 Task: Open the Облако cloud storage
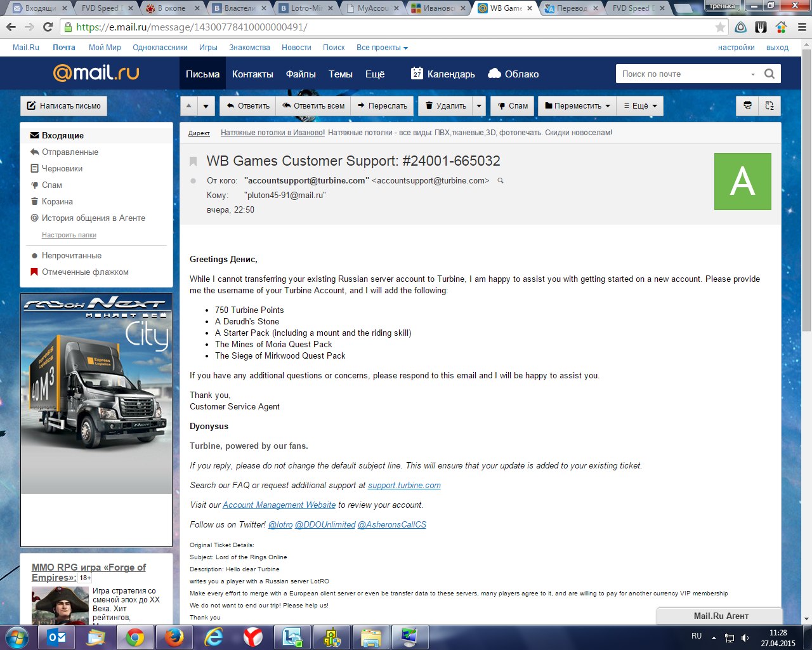pyautogui.click(x=513, y=74)
